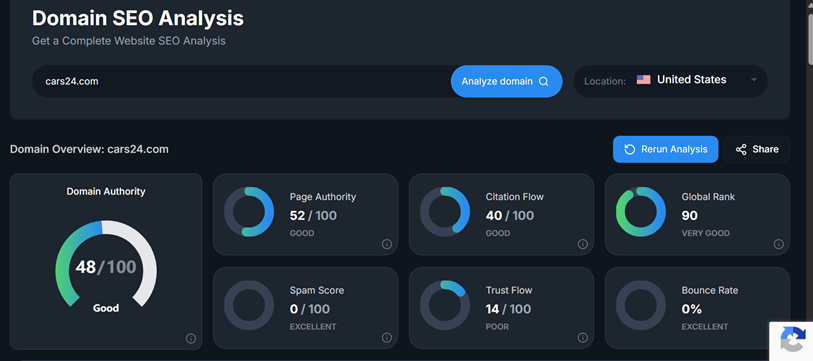Screen dimensions: 813x361
Task: Click the domain input field containing cars24.com
Action: point(241,81)
